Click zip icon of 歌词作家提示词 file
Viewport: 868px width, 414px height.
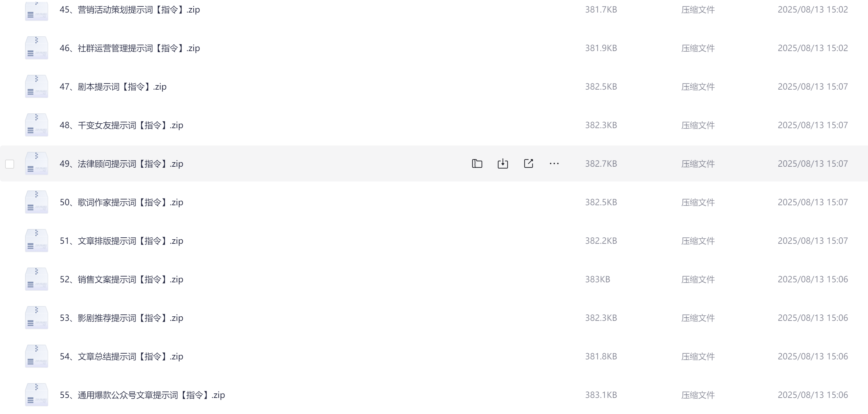36,202
